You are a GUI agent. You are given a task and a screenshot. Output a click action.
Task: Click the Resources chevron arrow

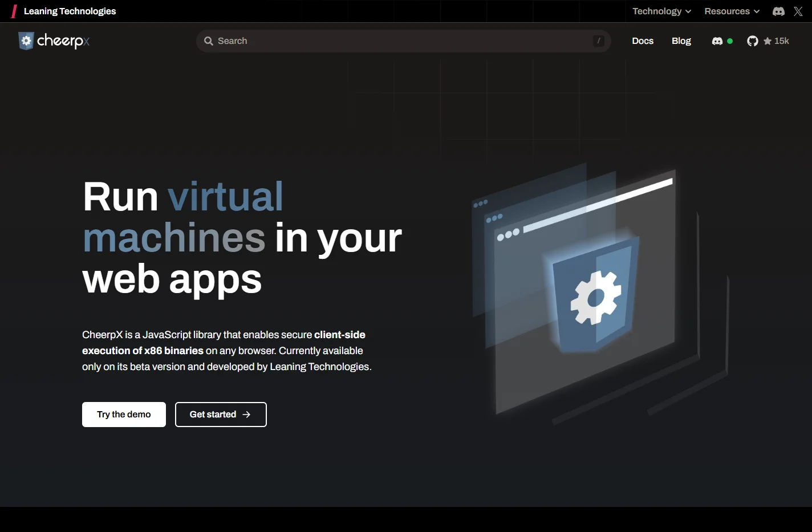click(757, 11)
